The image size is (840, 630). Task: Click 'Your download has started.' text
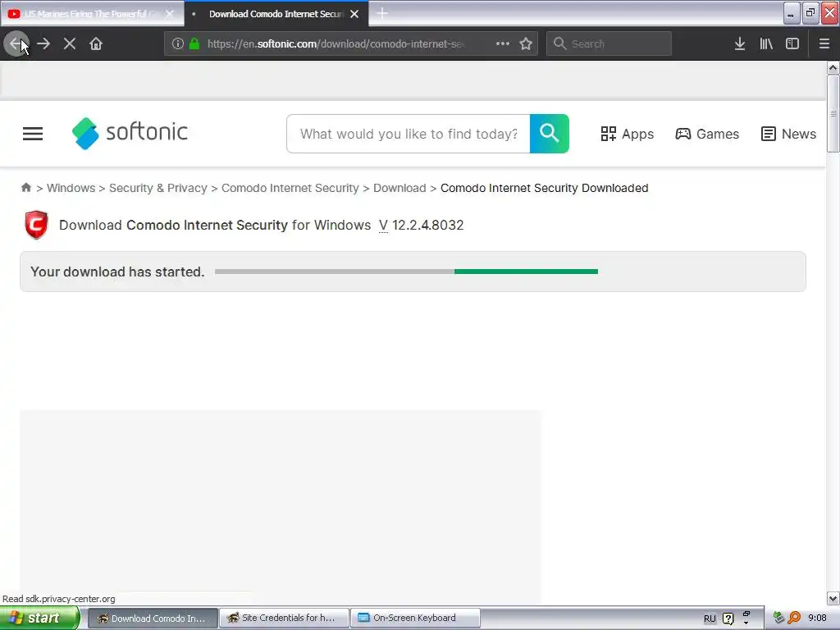117,272
